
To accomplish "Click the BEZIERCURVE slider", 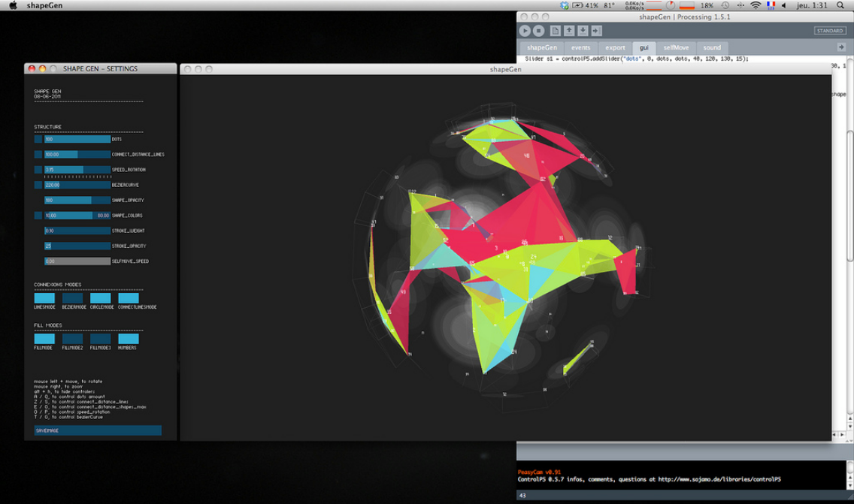I will [77, 185].
